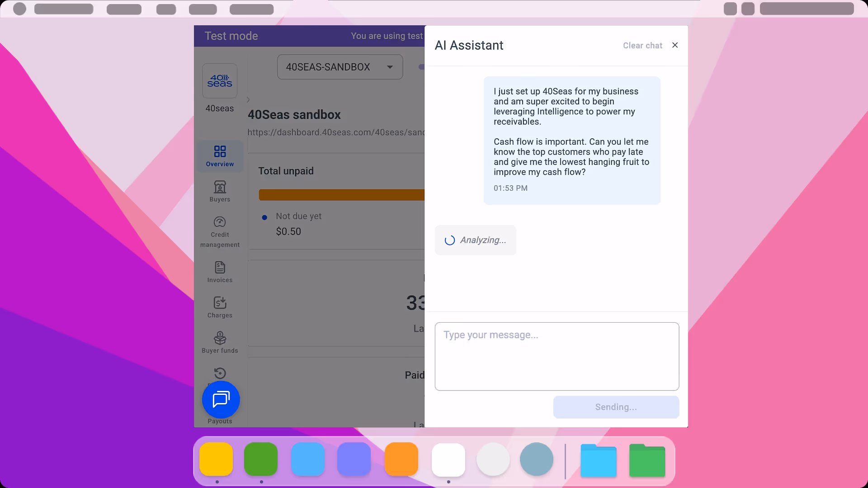Viewport: 868px width, 488px height.
Task: Focus the Type your message field
Action: pyautogui.click(x=557, y=356)
